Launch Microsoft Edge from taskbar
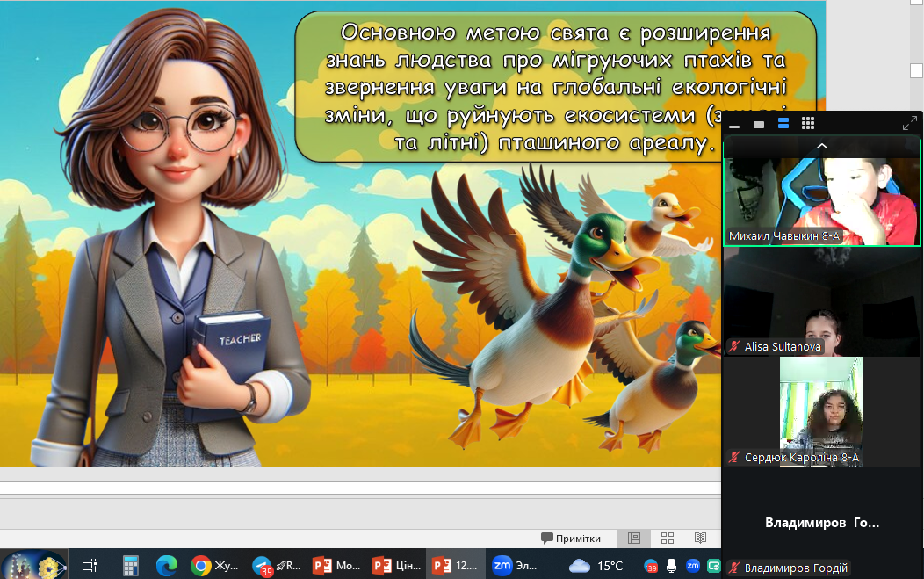The image size is (924, 579). [166, 565]
